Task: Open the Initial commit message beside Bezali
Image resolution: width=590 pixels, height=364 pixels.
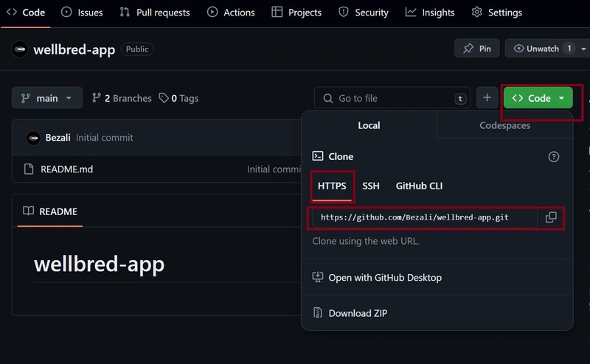Action: (105, 138)
